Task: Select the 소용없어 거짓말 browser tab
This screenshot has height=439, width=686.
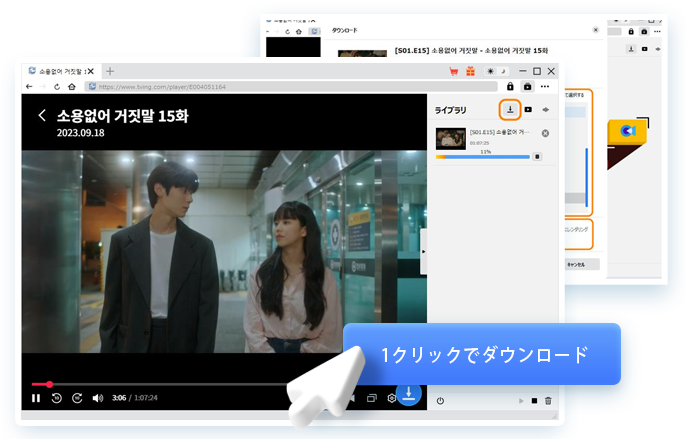Action: pyautogui.click(x=60, y=71)
